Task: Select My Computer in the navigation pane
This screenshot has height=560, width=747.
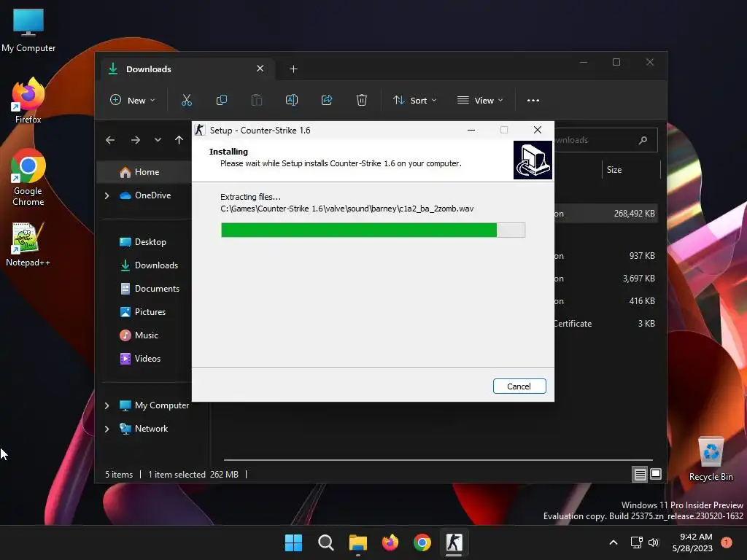Action: 154,405
